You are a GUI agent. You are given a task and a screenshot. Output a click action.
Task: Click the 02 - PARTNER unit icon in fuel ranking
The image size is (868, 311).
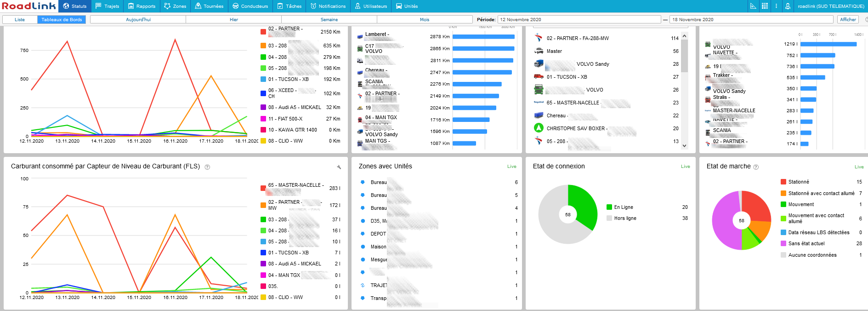(708, 144)
